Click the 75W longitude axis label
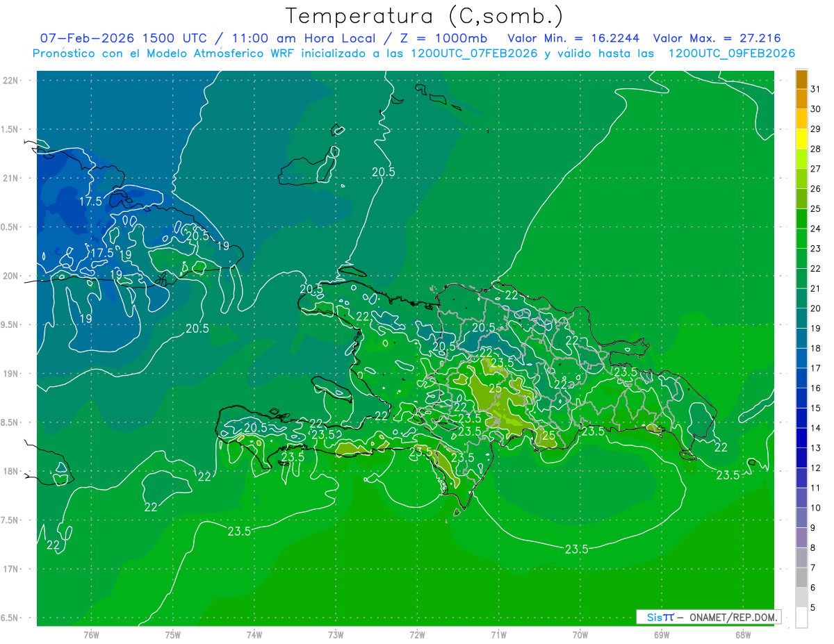This screenshot has width=834, height=644. [173, 635]
